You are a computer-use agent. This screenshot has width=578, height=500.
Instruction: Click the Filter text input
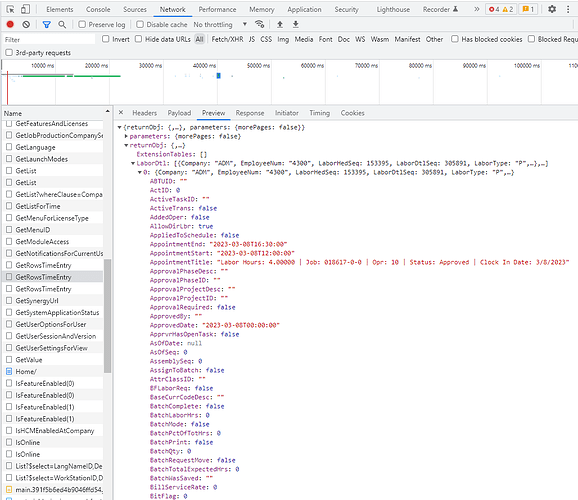coord(49,39)
